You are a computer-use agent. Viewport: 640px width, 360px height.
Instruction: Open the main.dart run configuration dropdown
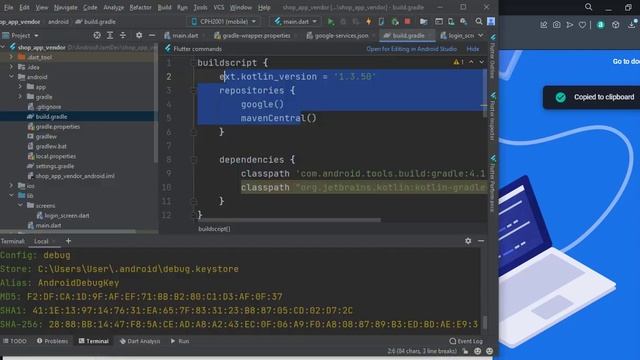pyautogui.click(x=296, y=22)
